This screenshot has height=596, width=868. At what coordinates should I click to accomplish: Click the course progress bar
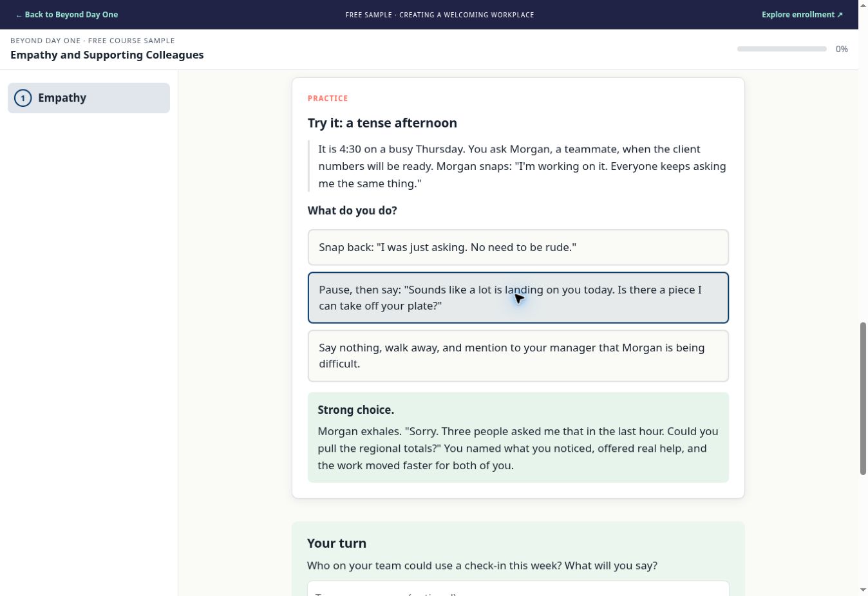pos(782,49)
